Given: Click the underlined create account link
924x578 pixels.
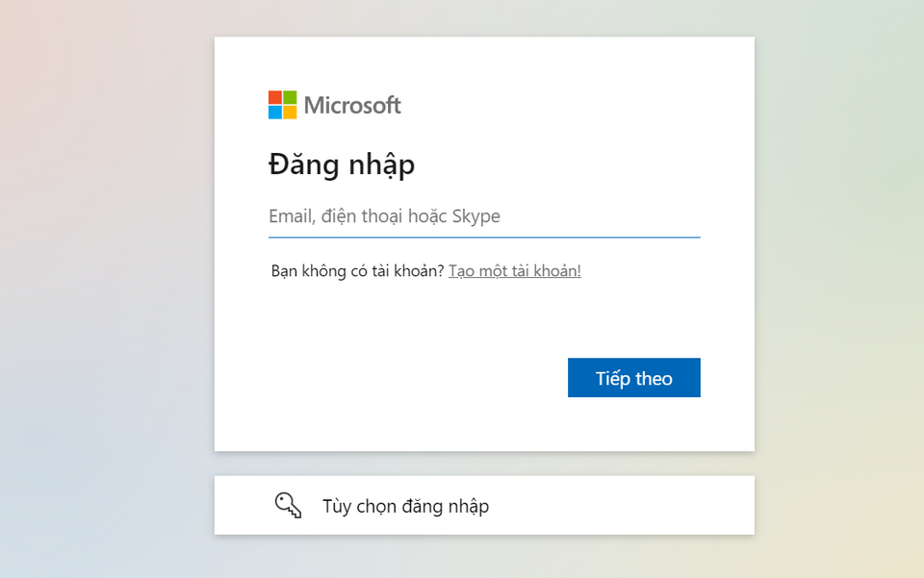Looking at the screenshot, I should point(514,270).
